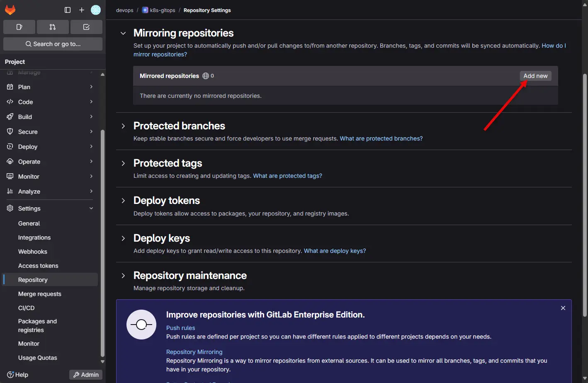
Task: Open the merge requests shortcut icon
Action: coord(53,27)
